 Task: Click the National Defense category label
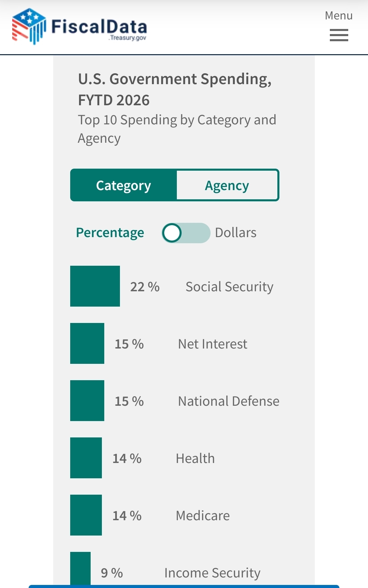pyautogui.click(x=229, y=401)
